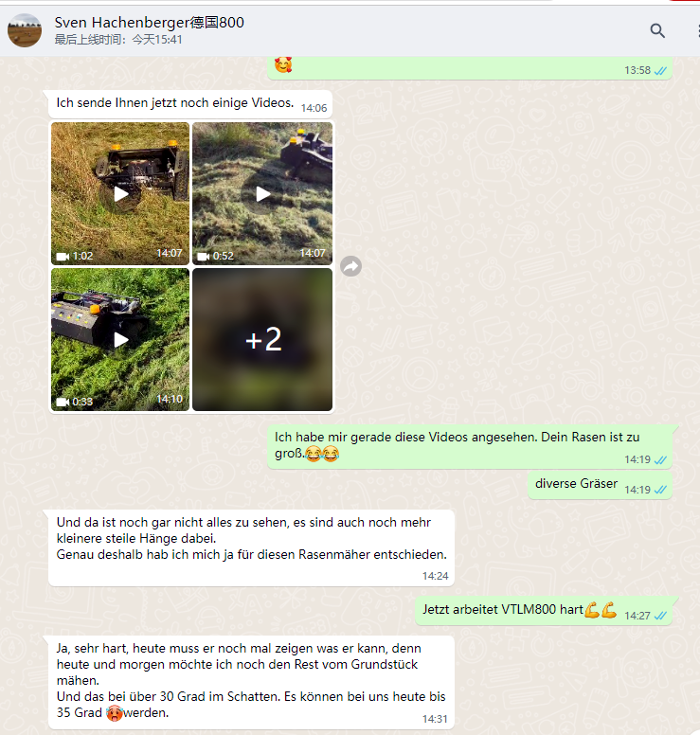Click the contact name Sven Hachenberger德国800

tap(149, 23)
